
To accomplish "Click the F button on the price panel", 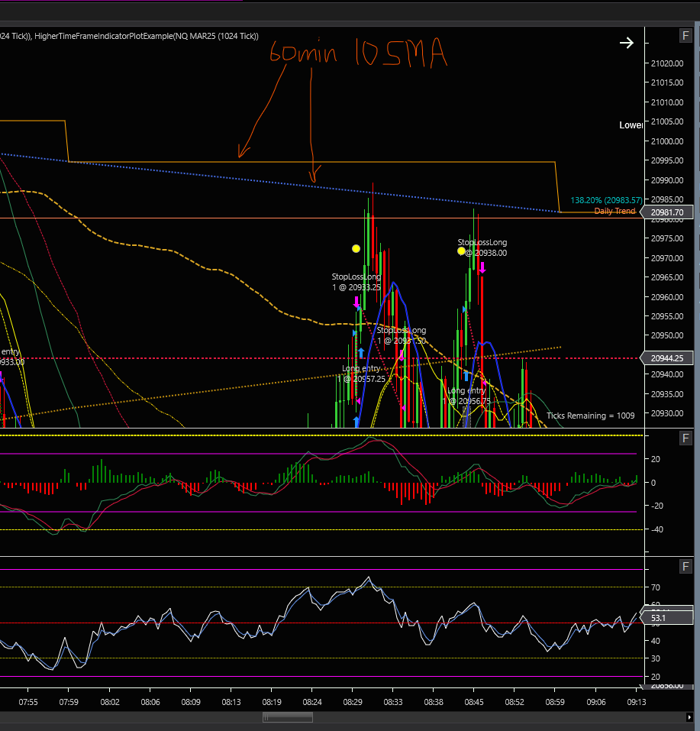I will tap(685, 36).
